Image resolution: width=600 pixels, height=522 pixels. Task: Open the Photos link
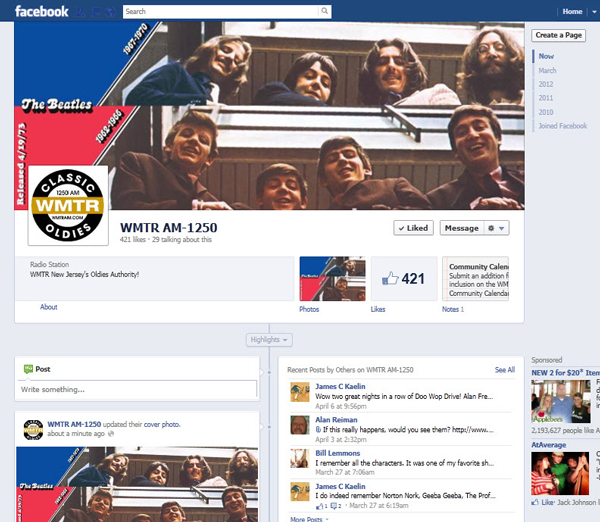coord(309,309)
